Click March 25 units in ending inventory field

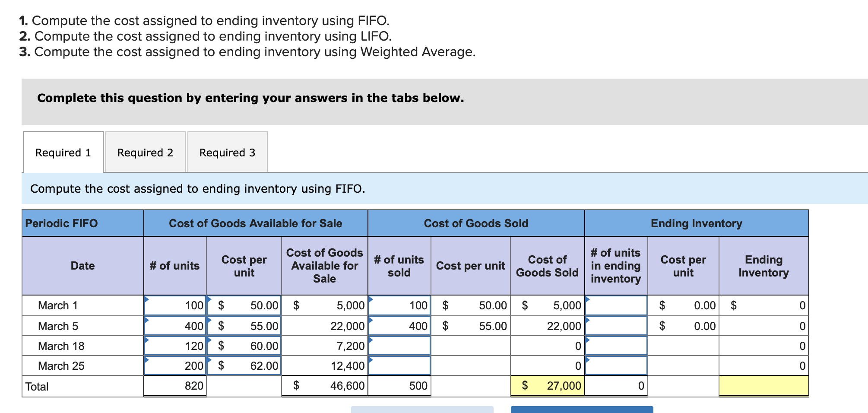[616, 365]
